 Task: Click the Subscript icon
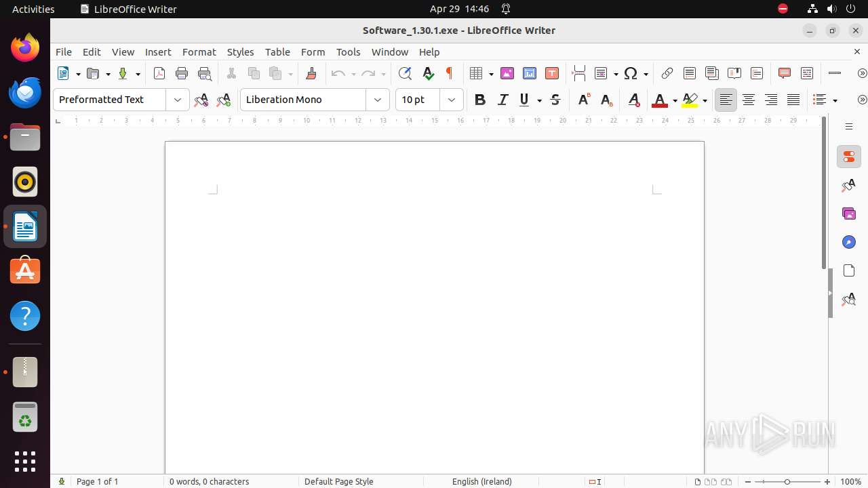coord(607,100)
